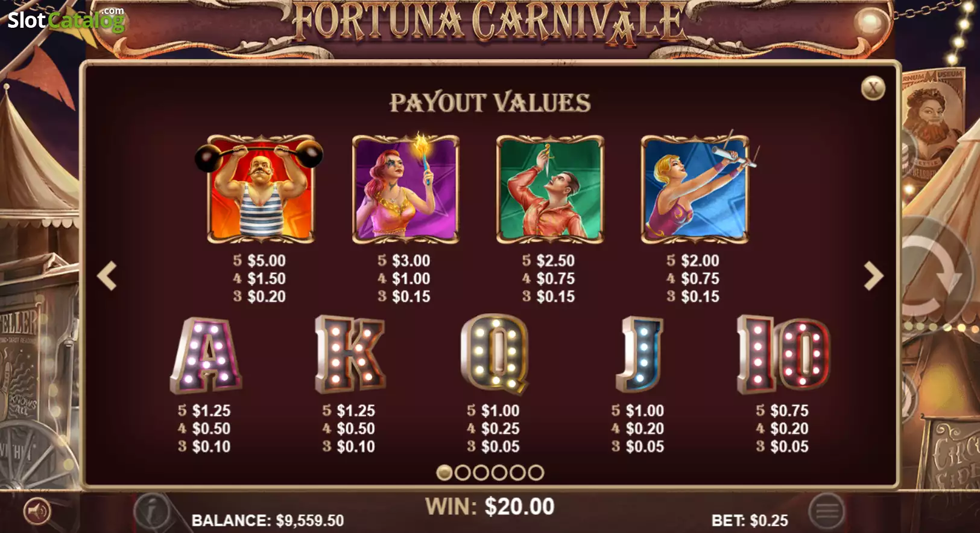
Task: Select the second paytable page dot
Action: click(463, 473)
